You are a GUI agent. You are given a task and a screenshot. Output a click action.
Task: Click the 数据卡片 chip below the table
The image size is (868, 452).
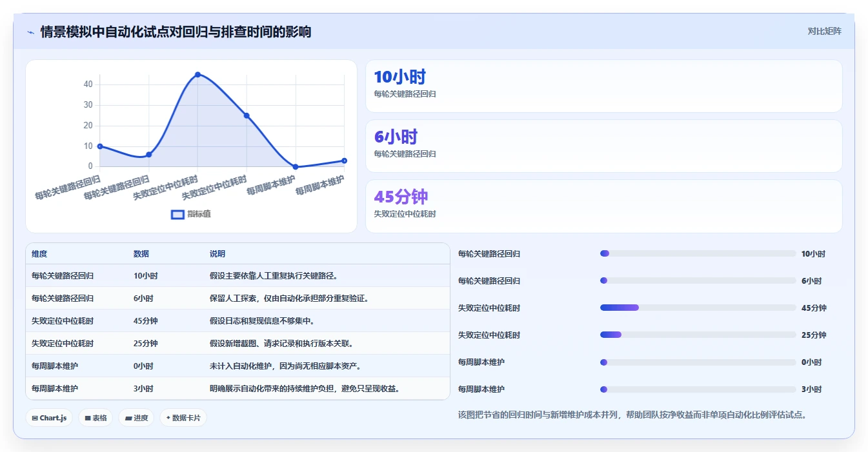(183, 418)
